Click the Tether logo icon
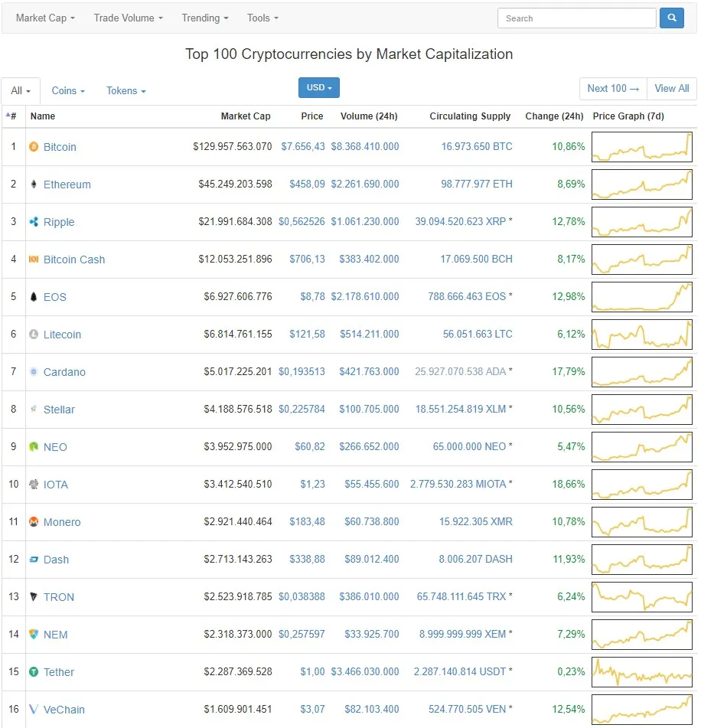The width and height of the screenshot is (701, 728). click(34, 672)
